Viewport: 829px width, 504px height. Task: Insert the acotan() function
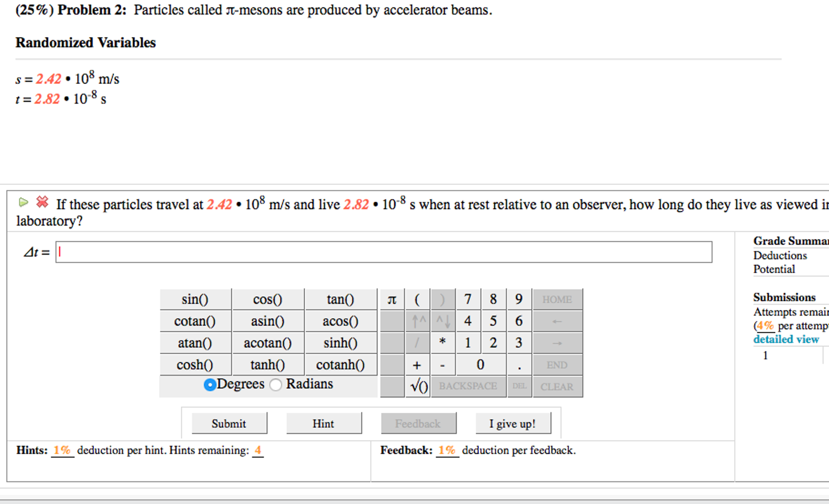(x=268, y=343)
